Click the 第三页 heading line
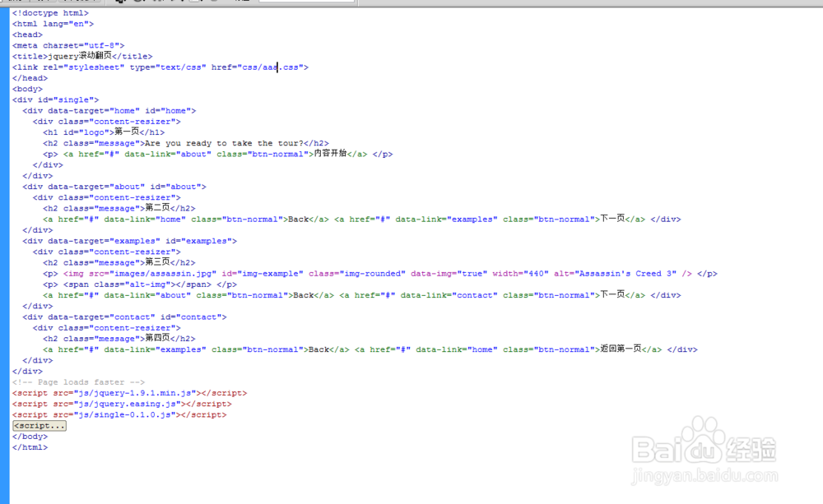The image size is (823, 504). (119, 263)
